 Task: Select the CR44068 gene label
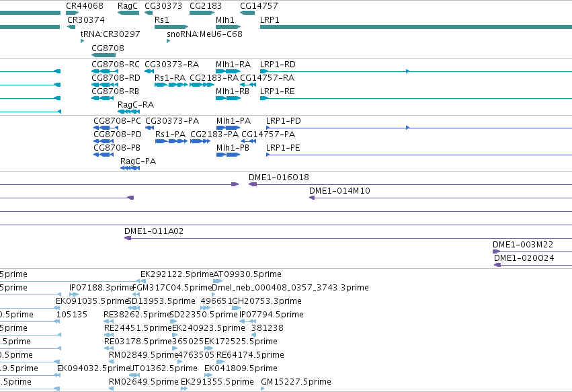(x=85, y=6)
